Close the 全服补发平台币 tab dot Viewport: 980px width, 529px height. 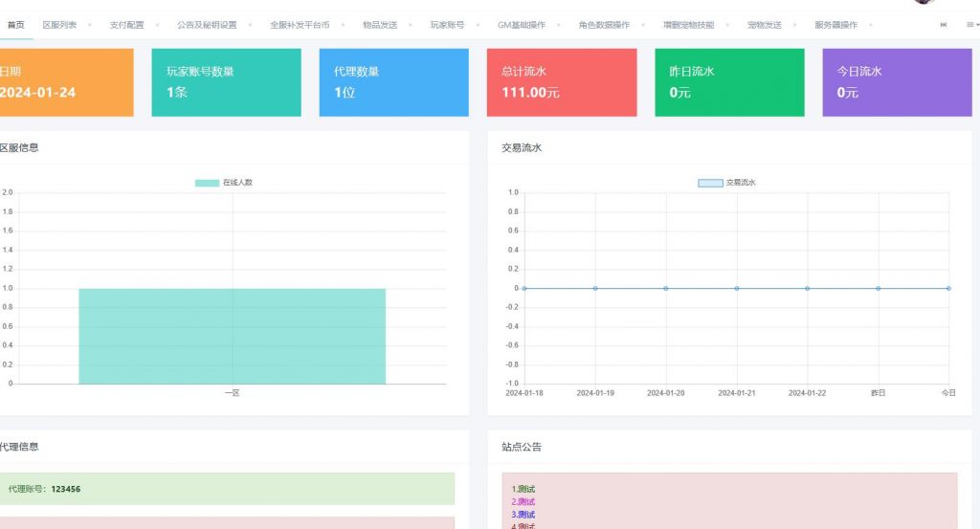tap(344, 25)
